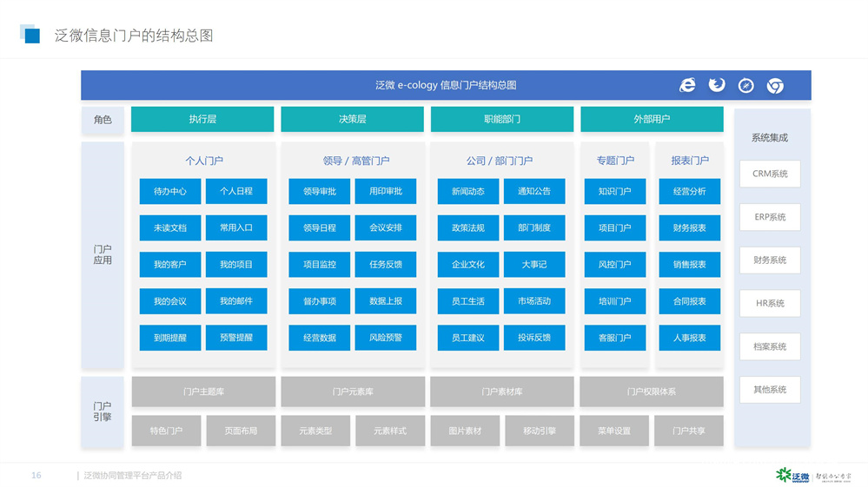Open the 通知公告 tile

534,191
